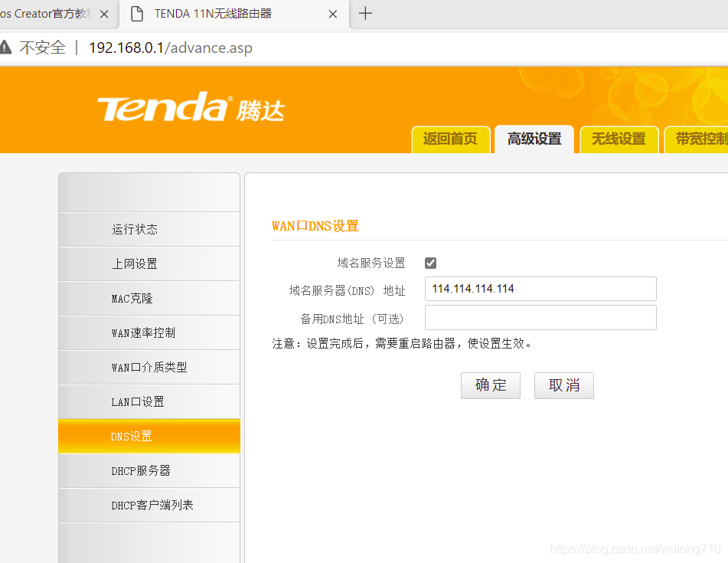Select WAN速率控制 sidebar item
This screenshot has width=728, height=563.
pos(149,332)
